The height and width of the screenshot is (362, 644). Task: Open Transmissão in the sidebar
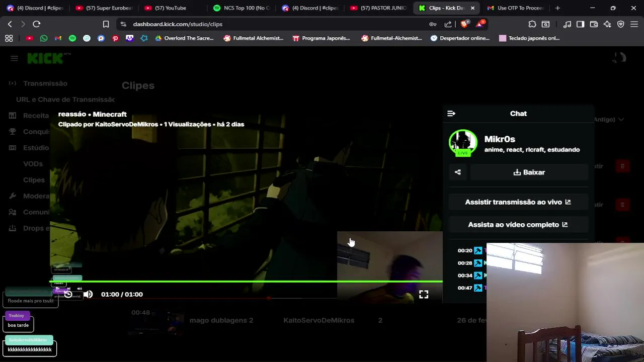point(45,83)
